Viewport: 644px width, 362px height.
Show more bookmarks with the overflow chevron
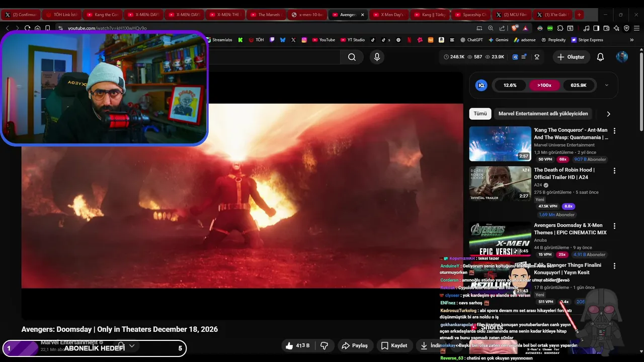(632, 40)
